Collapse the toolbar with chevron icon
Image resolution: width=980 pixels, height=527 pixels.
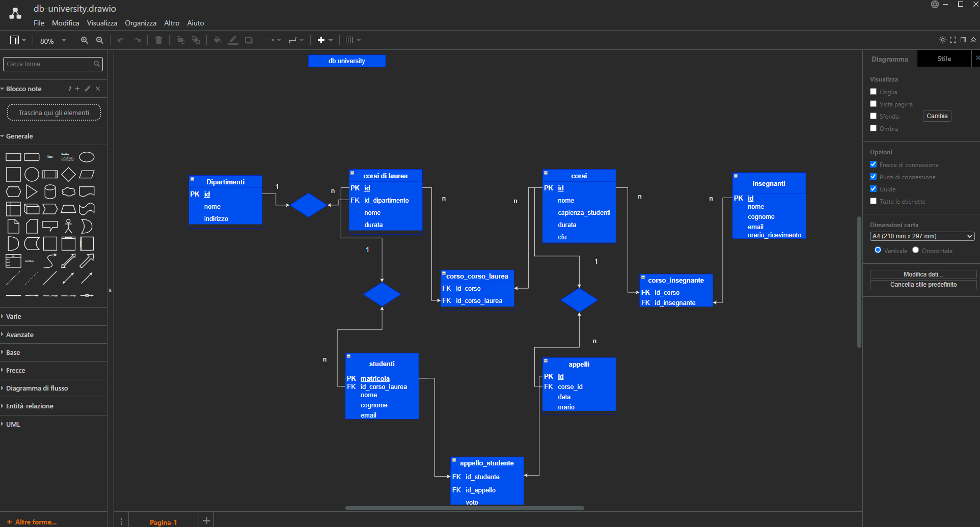tap(973, 40)
